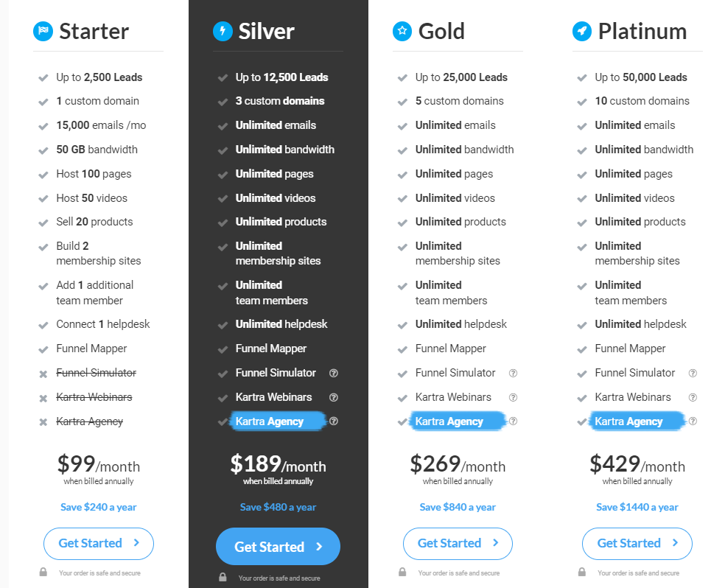This screenshot has width=725, height=588.
Task: Choose Get Started for Gold plan
Action: [458, 543]
